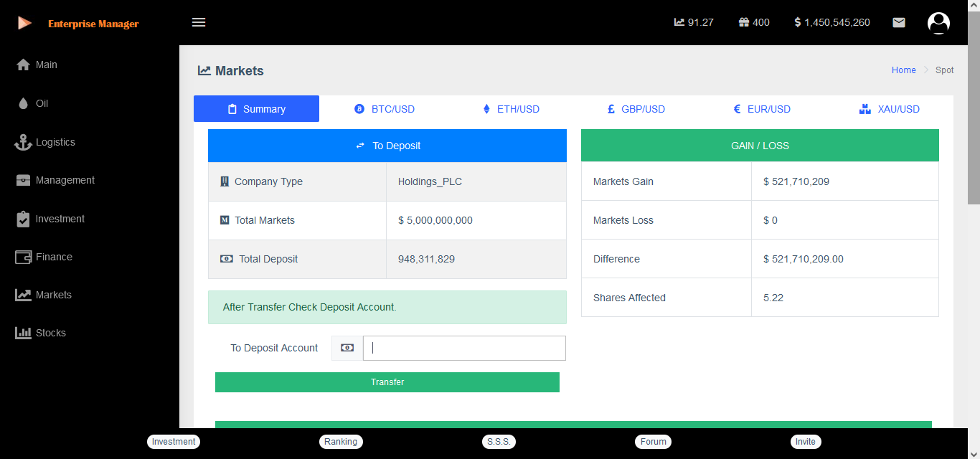Click the Home breadcrumb link

(903, 70)
